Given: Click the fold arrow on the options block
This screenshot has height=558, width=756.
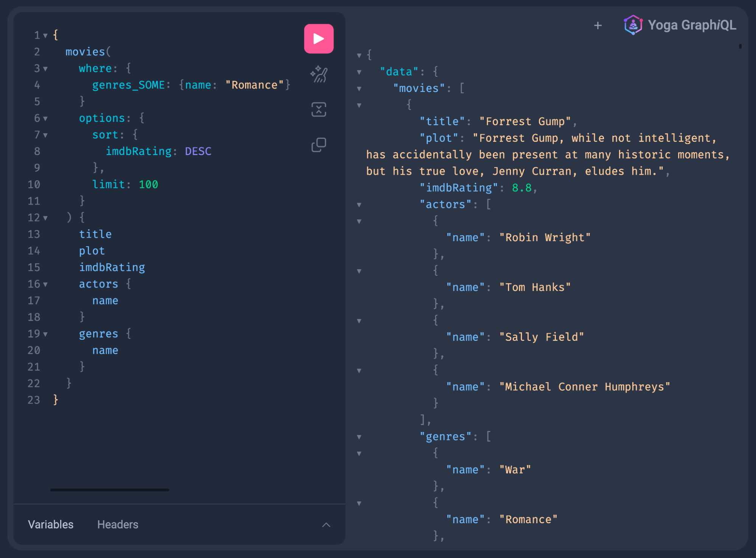Looking at the screenshot, I should [x=45, y=118].
